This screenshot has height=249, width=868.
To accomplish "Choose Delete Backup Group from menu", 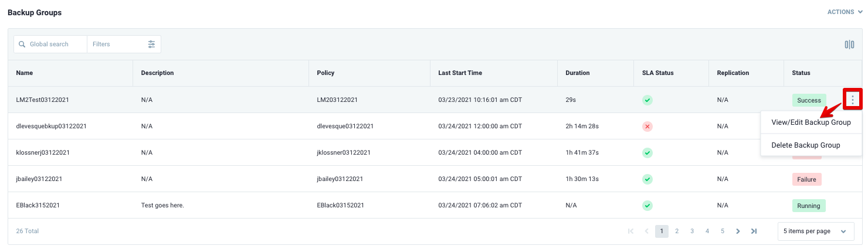I will [806, 145].
